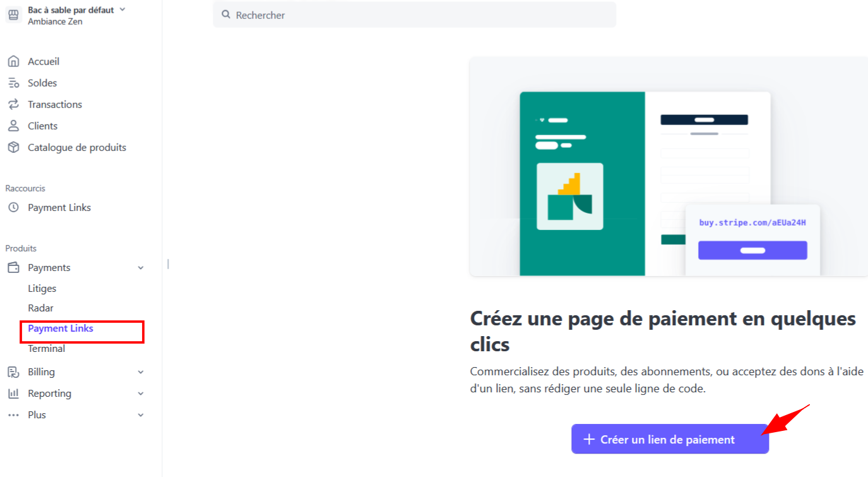Click the Plus menu label
Image resolution: width=868 pixels, height=477 pixels.
(x=37, y=415)
